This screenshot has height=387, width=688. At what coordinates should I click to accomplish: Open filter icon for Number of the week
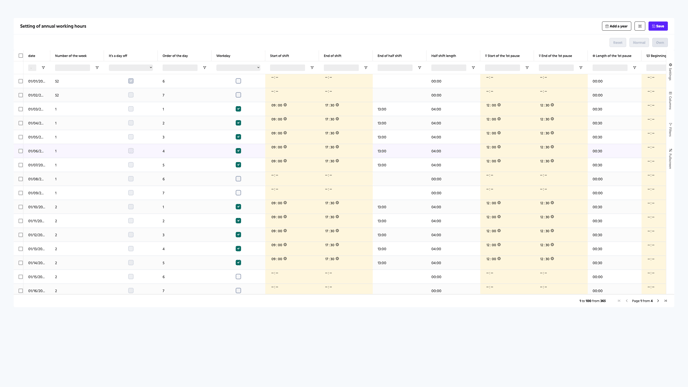[x=97, y=68]
